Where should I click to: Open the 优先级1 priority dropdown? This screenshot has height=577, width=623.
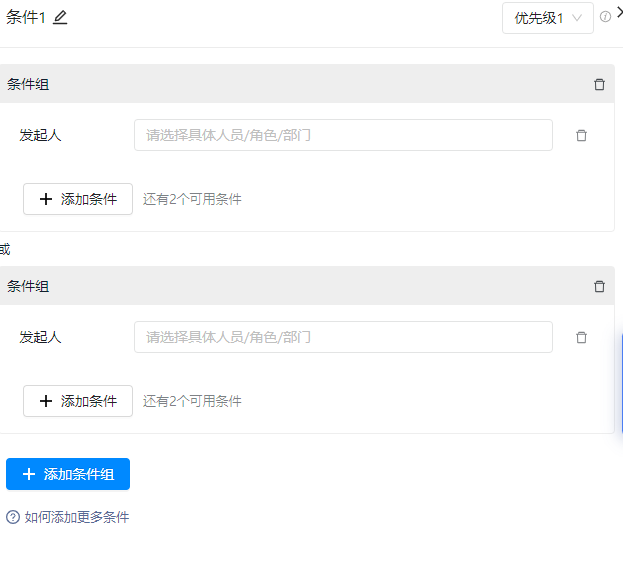tap(548, 18)
